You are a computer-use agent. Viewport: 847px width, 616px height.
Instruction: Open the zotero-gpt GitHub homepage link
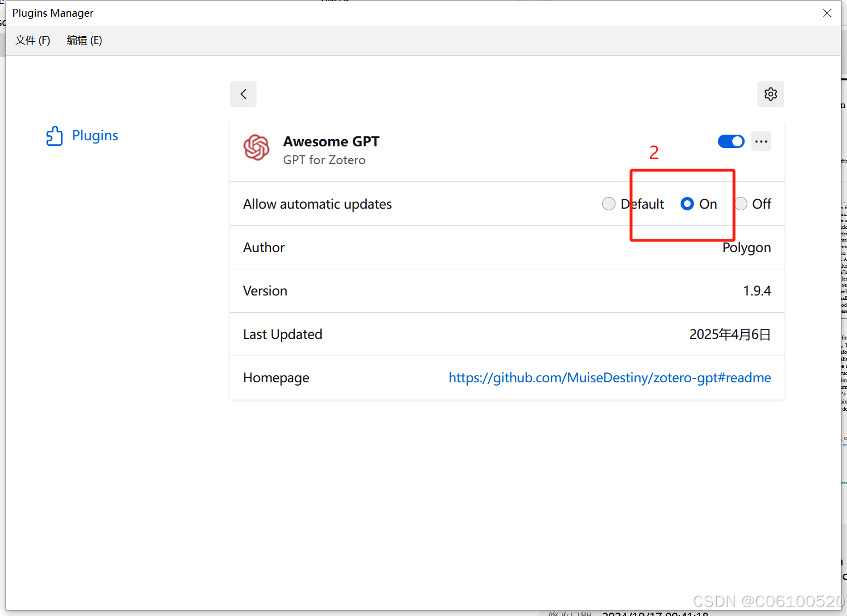click(x=610, y=377)
